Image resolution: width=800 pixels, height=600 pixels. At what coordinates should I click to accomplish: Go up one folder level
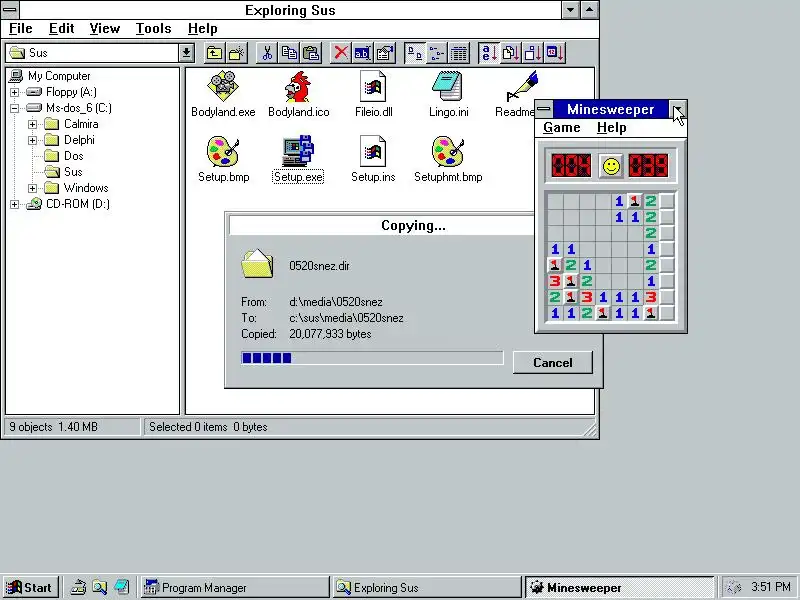tap(214, 53)
